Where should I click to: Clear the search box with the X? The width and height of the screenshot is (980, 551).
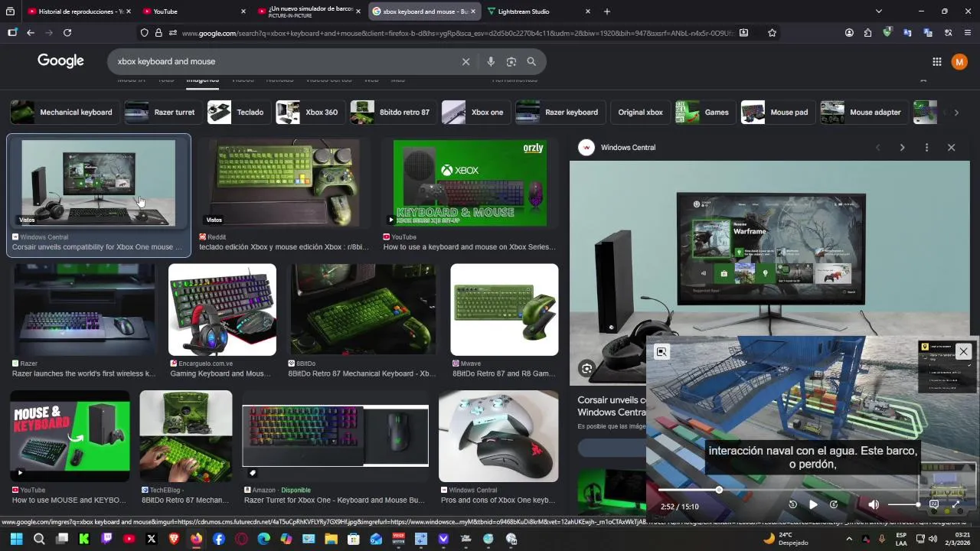[465, 62]
